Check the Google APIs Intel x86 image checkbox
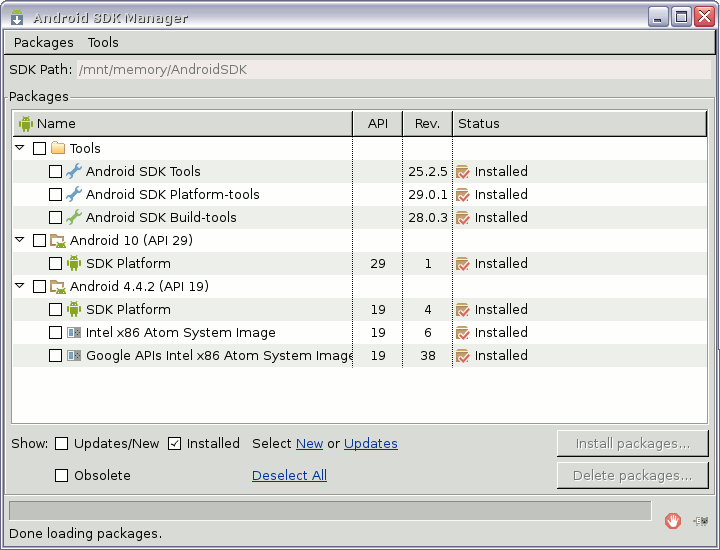 tap(56, 355)
